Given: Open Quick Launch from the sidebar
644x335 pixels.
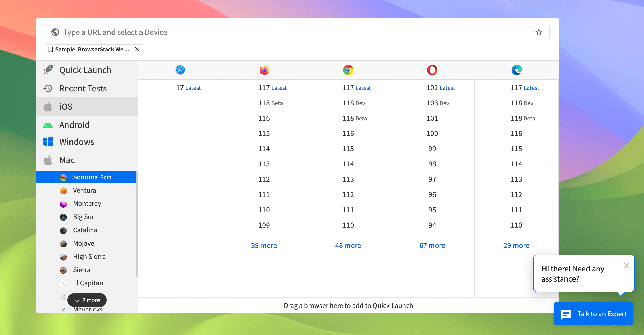Looking at the screenshot, I should pos(85,70).
